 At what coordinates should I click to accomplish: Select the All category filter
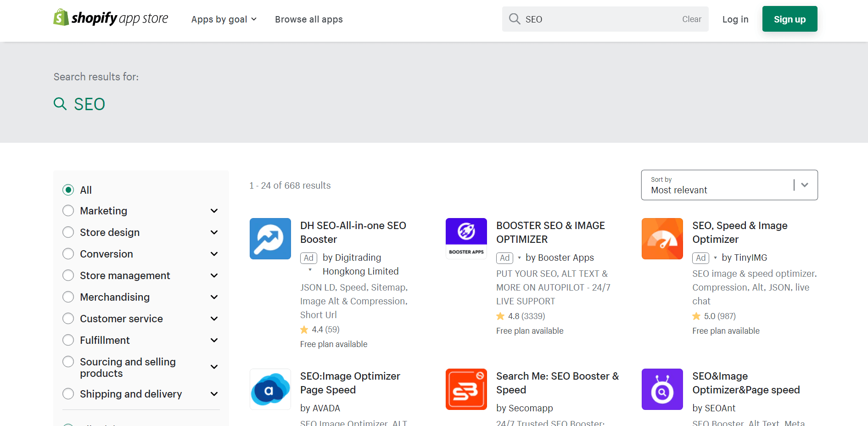click(68, 190)
